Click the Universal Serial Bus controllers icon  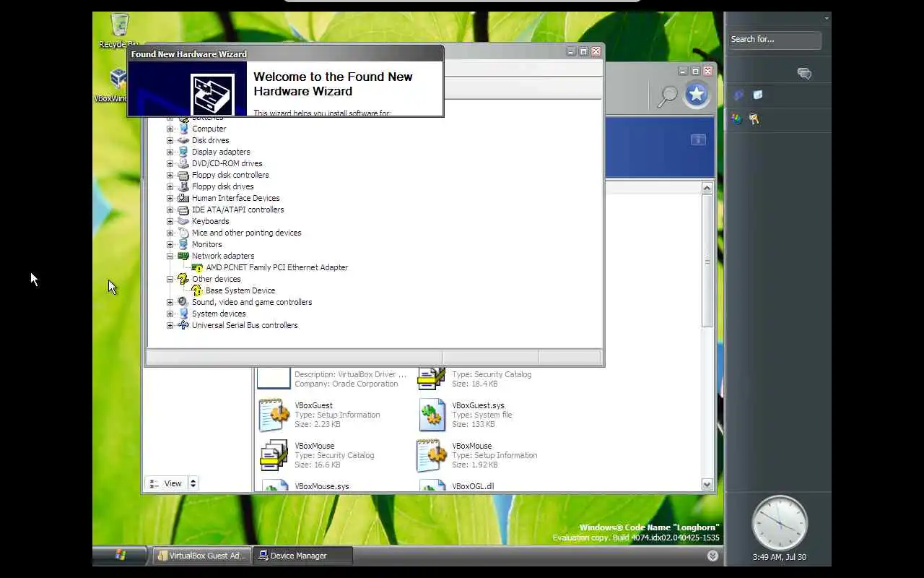[183, 325]
